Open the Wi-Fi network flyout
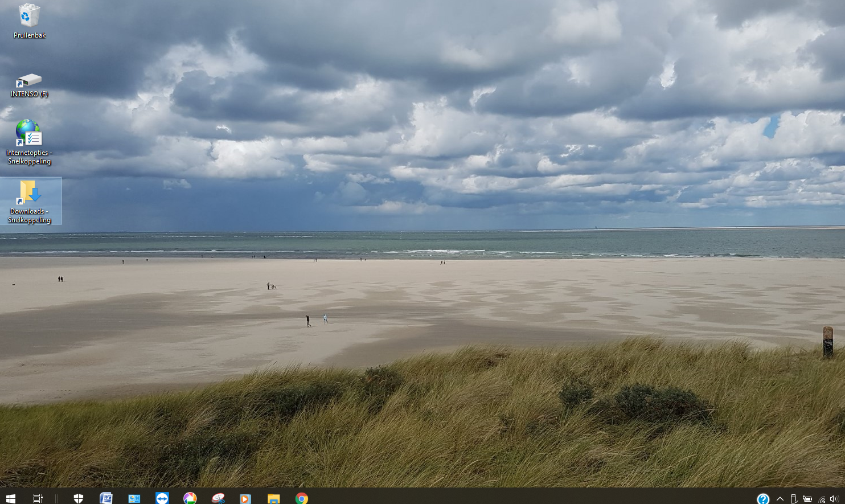This screenshot has height=504, width=845. click(822, 499)
